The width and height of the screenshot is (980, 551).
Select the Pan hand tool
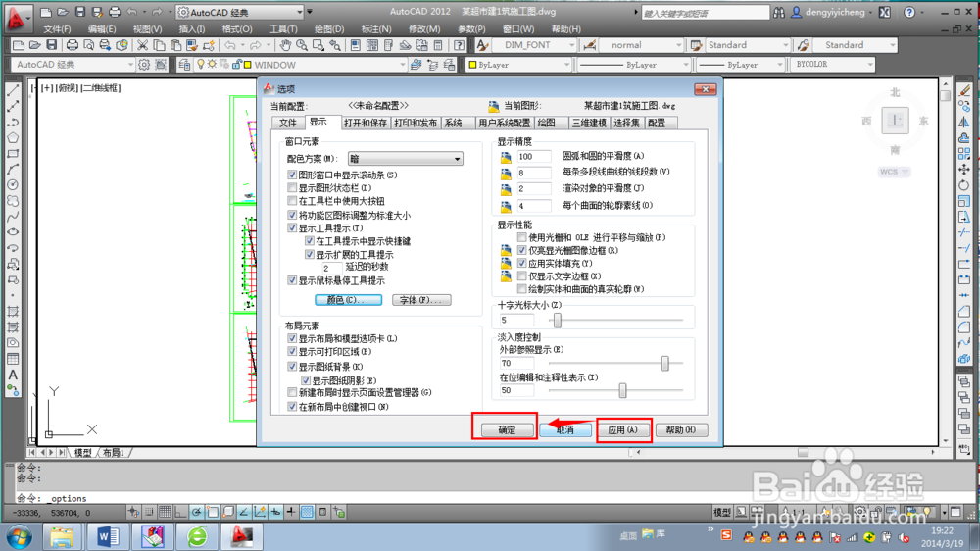click(285, 45)
